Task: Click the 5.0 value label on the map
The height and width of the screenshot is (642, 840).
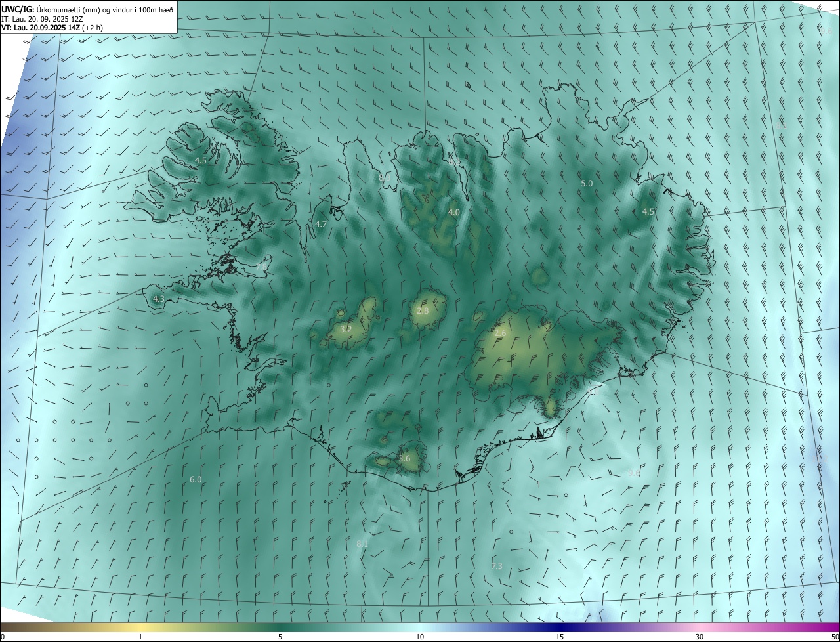Action: coord(587,184)
